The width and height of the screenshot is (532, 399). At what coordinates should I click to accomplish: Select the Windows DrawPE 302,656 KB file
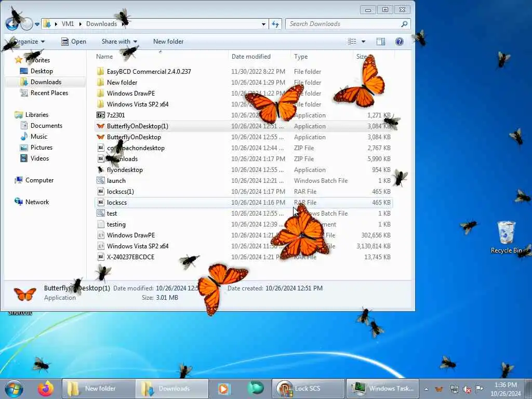coord(244,235)
